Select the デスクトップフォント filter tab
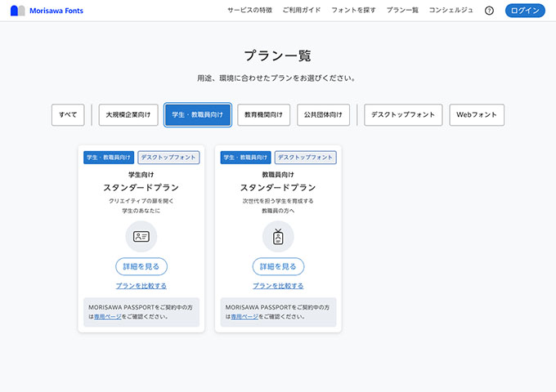The width and height of the screenshot is (556, 392). 403,114
